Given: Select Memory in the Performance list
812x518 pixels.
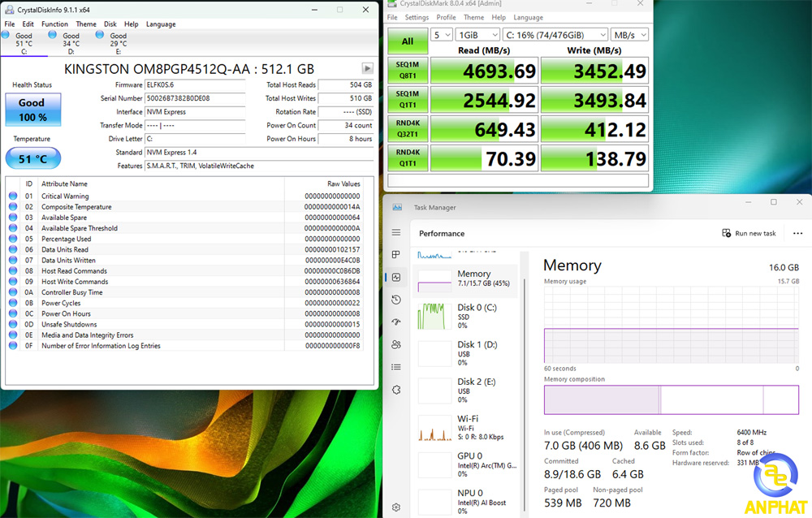Looking at the screenshot, I should 465,281.
